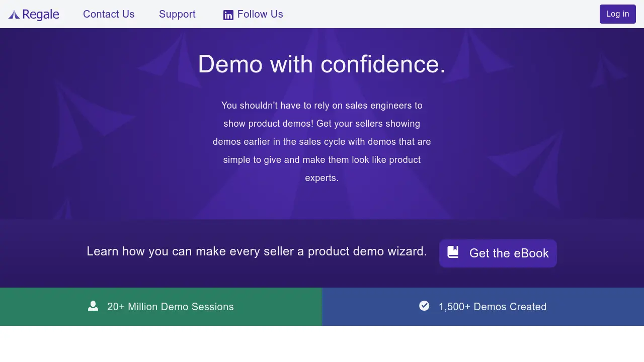
Task: Select the headline Demo with confidence
Action: point(321,64)
